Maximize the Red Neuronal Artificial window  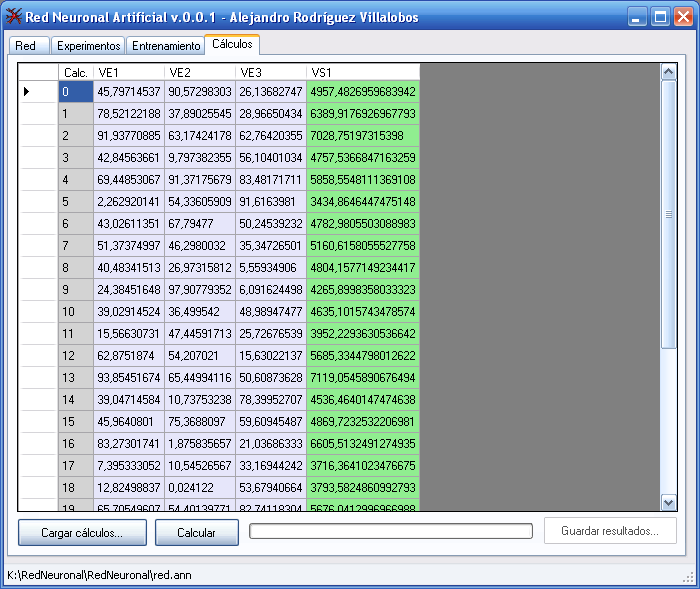click(x=660, y=17)
